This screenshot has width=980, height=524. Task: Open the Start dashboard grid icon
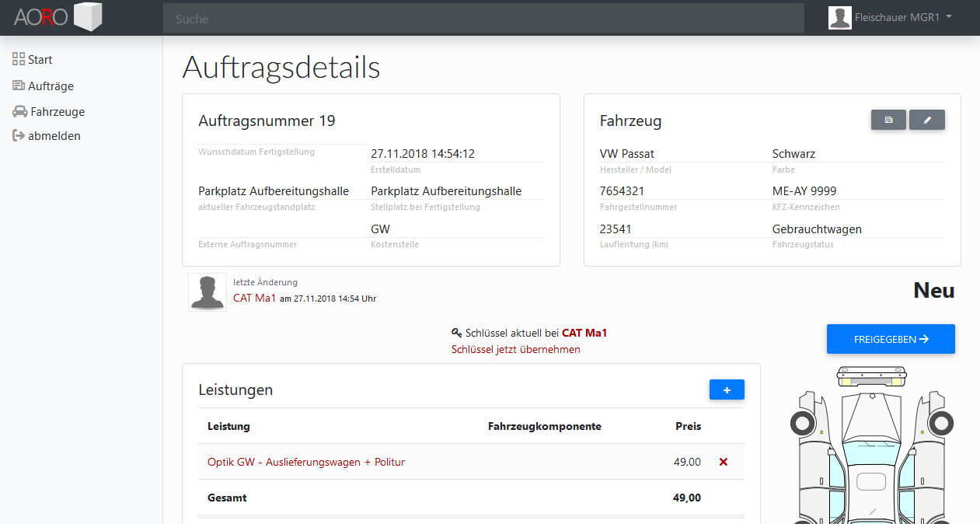(17, 59)
